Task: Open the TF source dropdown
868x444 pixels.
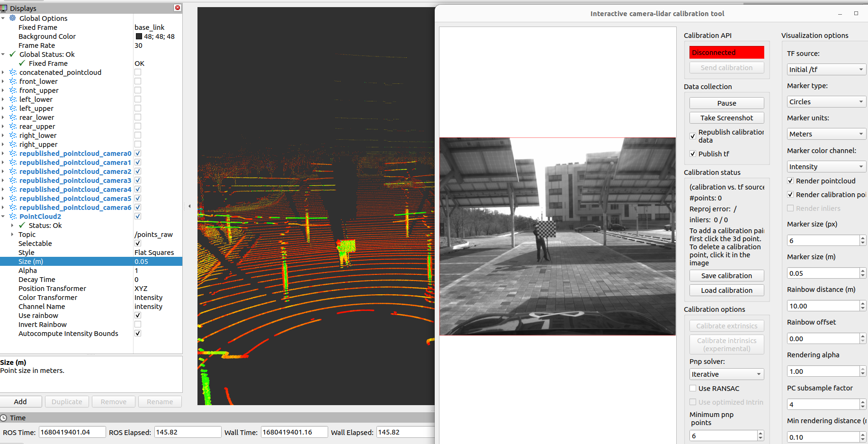Action: [826, 69]
